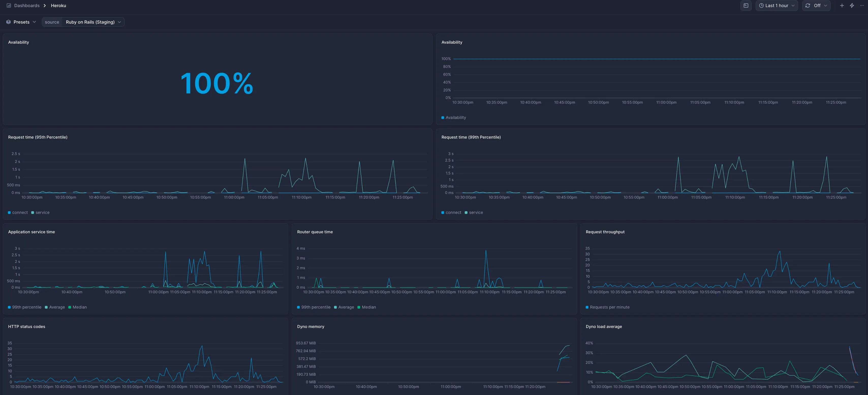The width and height of the screenshot is (868, 395).
Task: Click the Request throughput panel title
Action: tap(605, 232)
